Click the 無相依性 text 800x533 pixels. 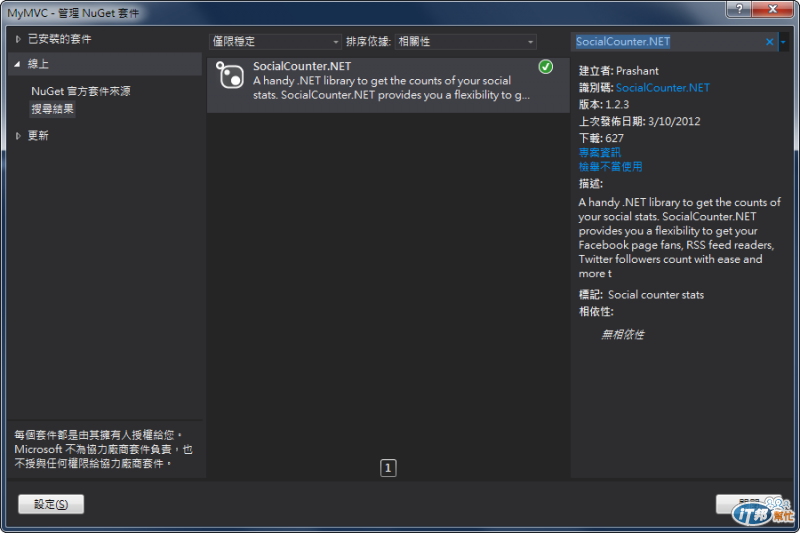(622, 335)
